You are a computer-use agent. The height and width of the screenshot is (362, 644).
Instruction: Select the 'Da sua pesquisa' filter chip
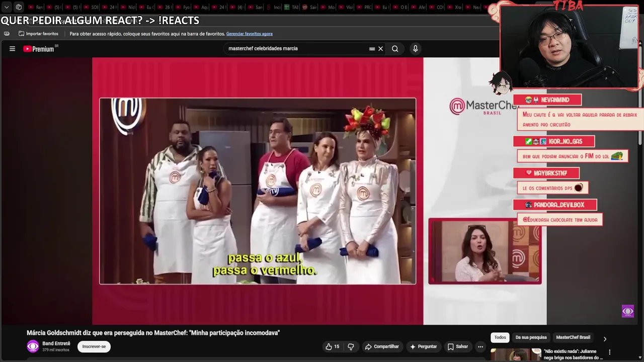click(531, 337)
